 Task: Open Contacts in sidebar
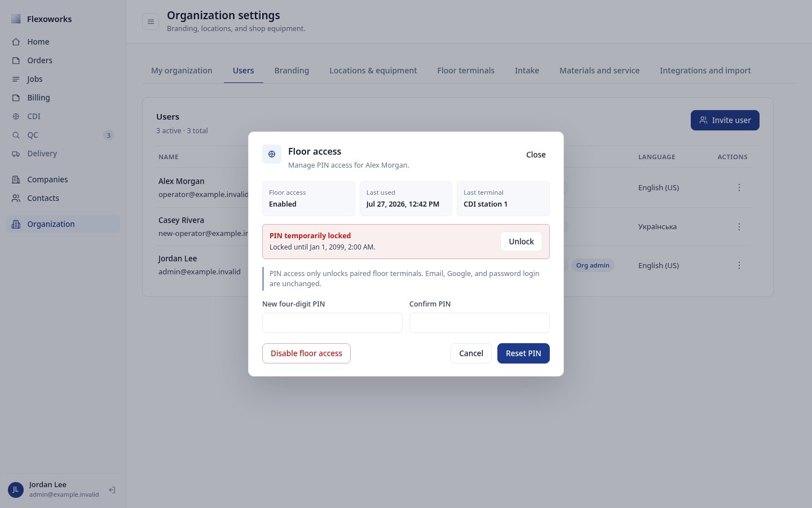(63, 198)
